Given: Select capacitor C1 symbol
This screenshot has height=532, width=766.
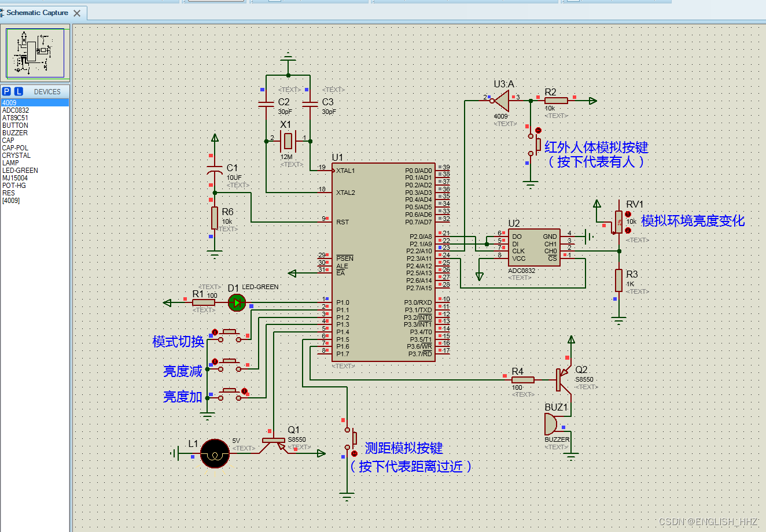Looking at the screenshot, I should 215,169.
